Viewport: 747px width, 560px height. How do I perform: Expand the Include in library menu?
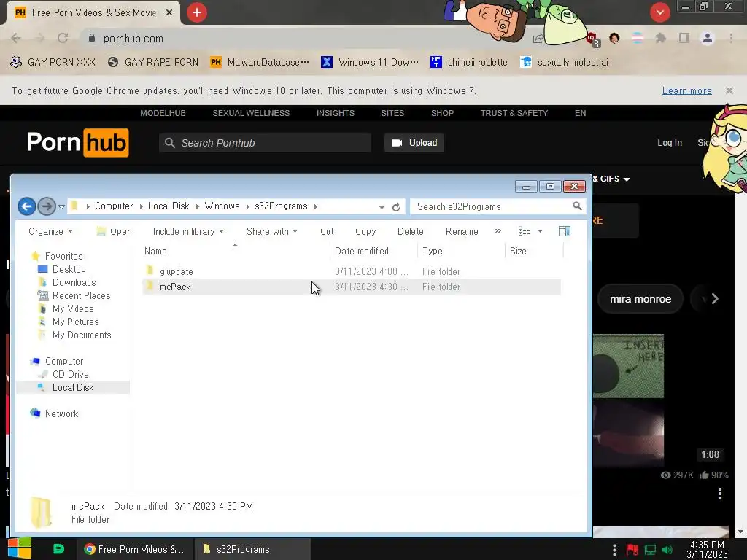188,231
